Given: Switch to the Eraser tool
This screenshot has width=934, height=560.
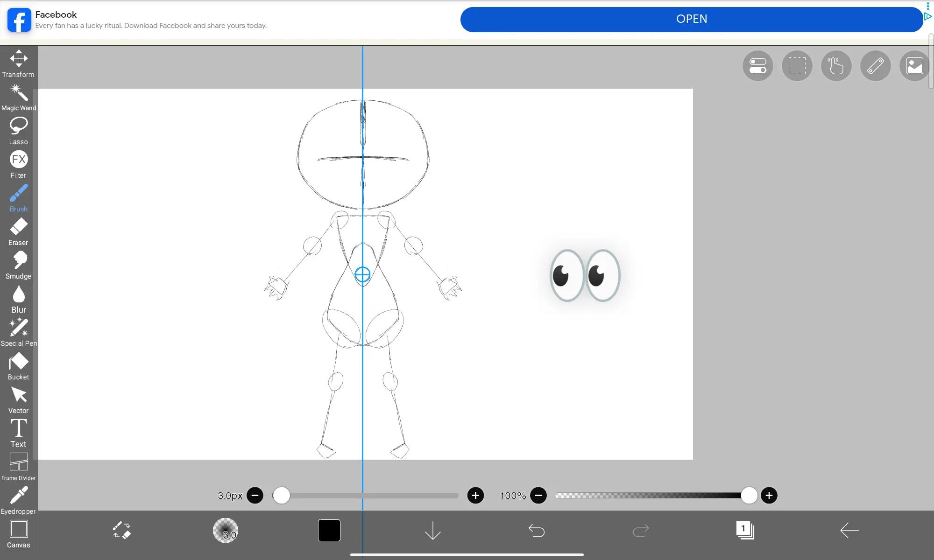Looking at the screenshot, I should pyautogui.click(x=19, y=232).
